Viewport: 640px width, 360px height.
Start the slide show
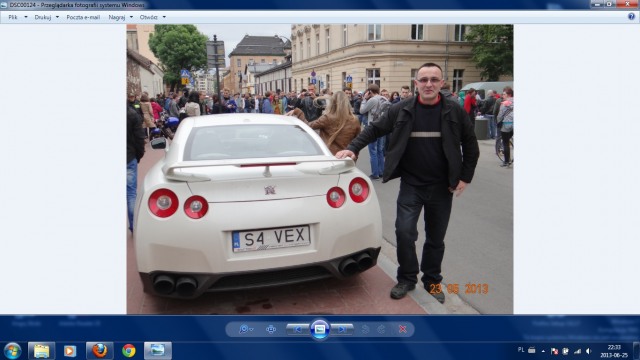pyautogui.click(x=320, y=329)
